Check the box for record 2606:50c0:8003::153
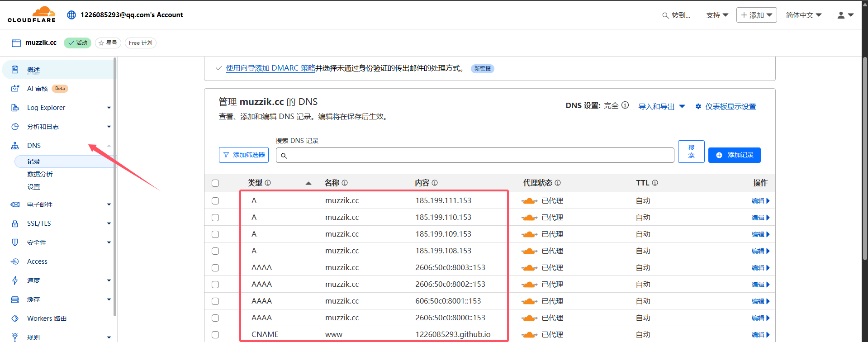Screen dimensions: 868x342 [x=215, y=268]
